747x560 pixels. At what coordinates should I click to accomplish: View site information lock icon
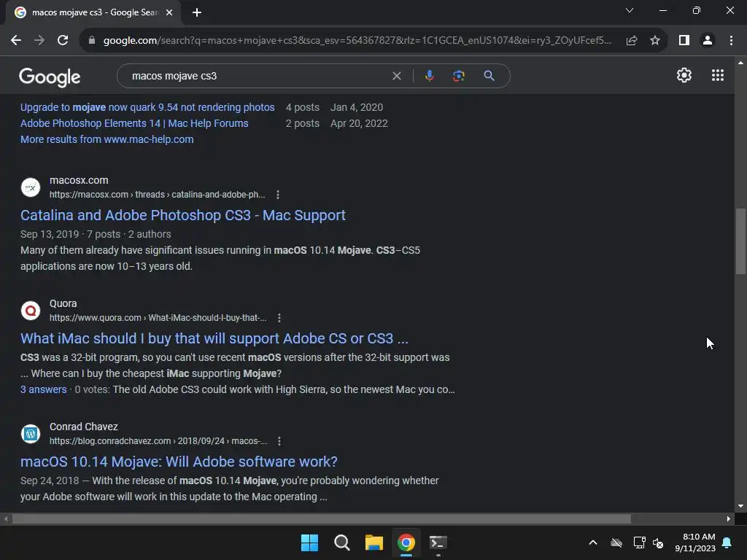tap(92, 41)
